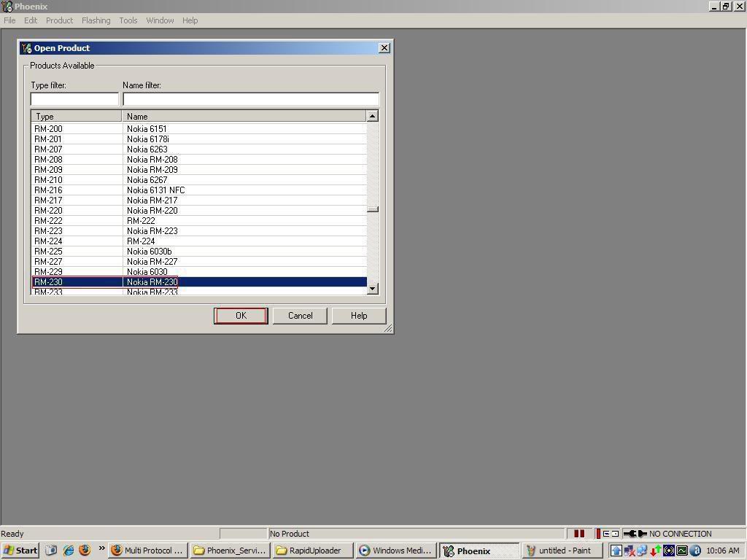Open the Edit menu

[31, 20]
